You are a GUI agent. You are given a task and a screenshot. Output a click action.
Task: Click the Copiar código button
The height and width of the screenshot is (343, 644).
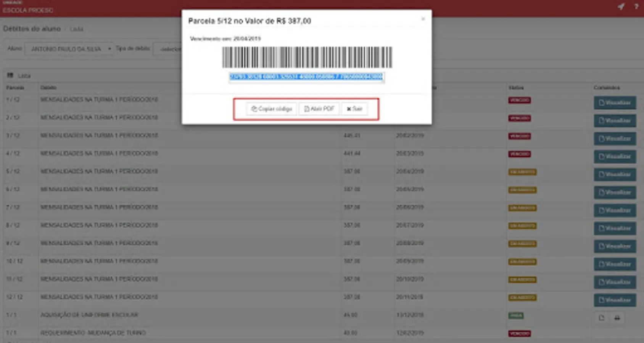[x=272, y=109]
